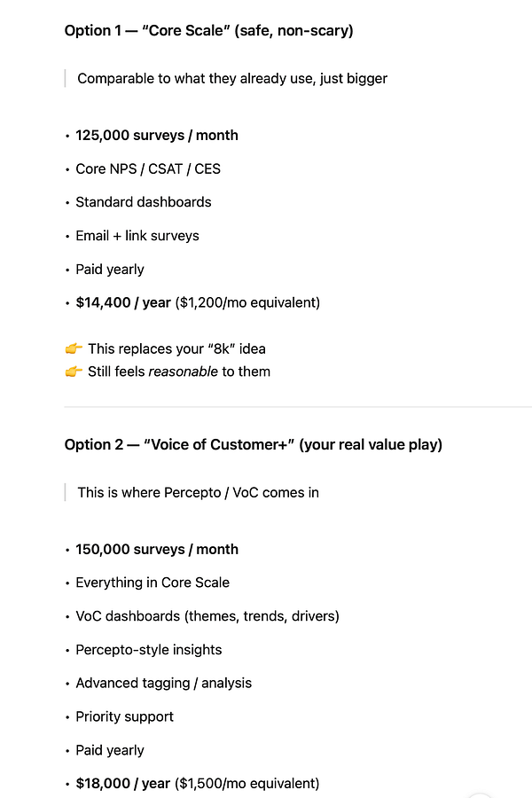The image size is (532, 798).
Task: Click the "Everything in Core Scale" bullet
Action: (x=153, y=583)
